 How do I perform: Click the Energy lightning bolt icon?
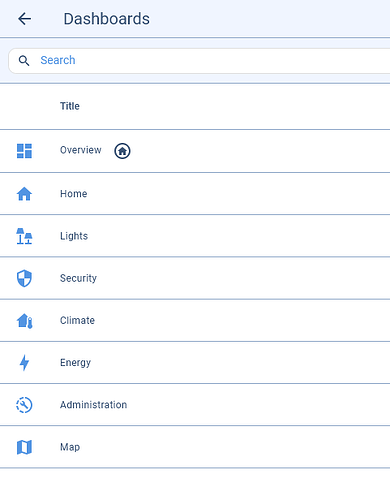pos(24,363)
